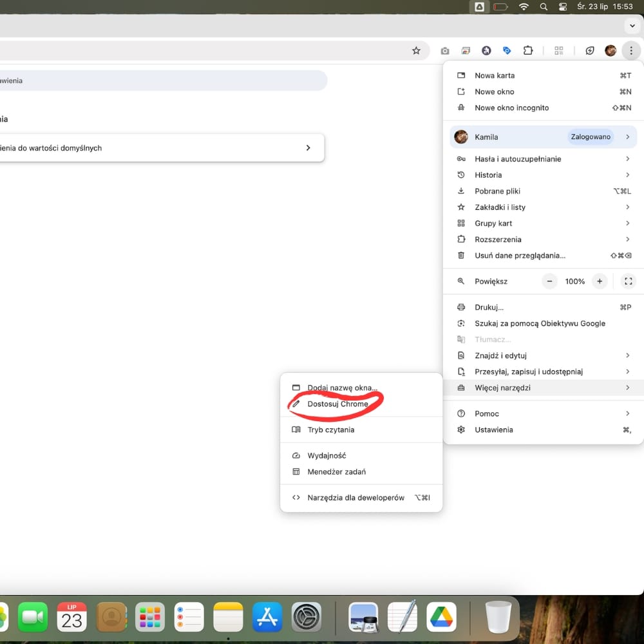
Task: Enter full screen mode via zoom row icon
Action: (629, 281)
